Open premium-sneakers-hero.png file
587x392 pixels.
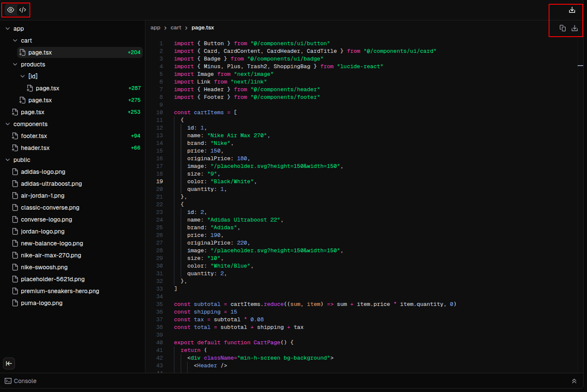pos(60,291)
